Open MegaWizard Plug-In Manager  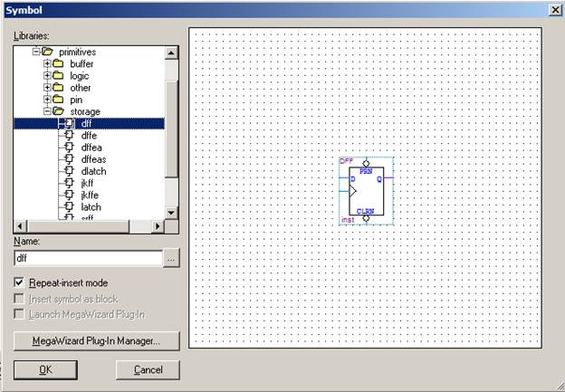coord(96,341)
